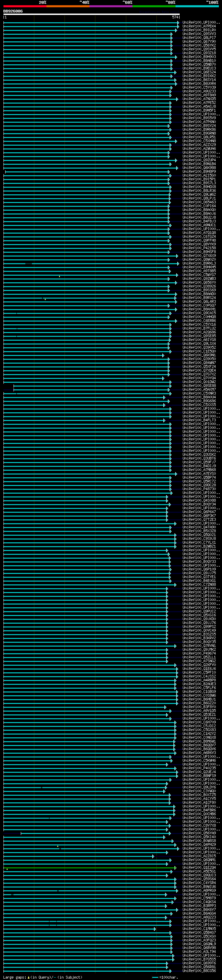
Task: Open hit UniRef100_B9ILR0
Action: tap(199, 30)
